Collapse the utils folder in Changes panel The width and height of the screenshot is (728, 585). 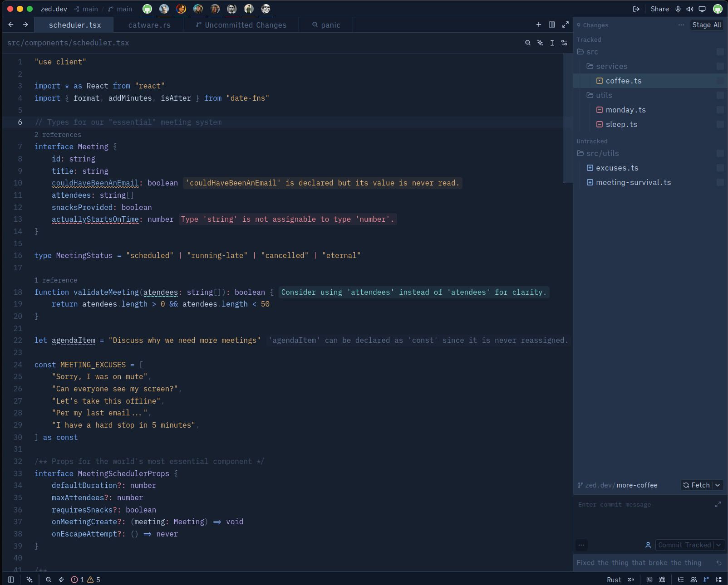[x=650, y=95]
